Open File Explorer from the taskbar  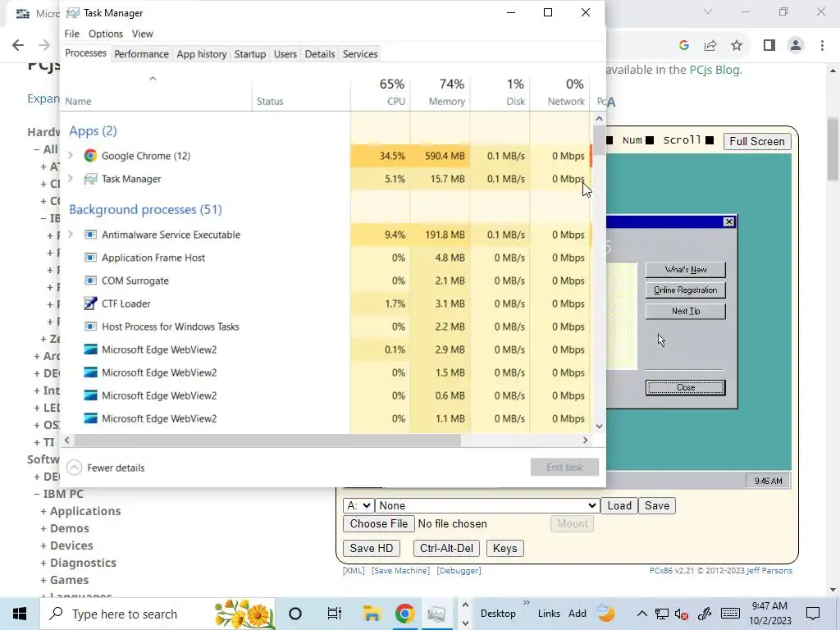[372, 614]
